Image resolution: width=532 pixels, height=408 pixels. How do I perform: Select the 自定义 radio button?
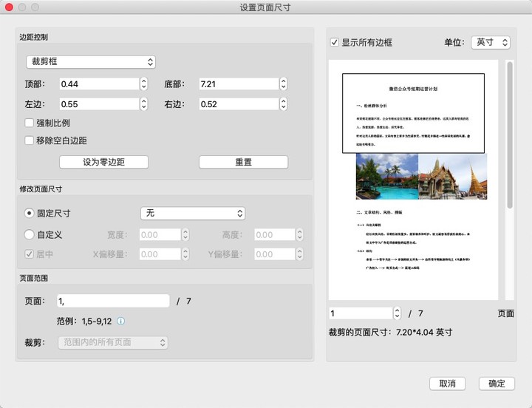click(30, 235)
